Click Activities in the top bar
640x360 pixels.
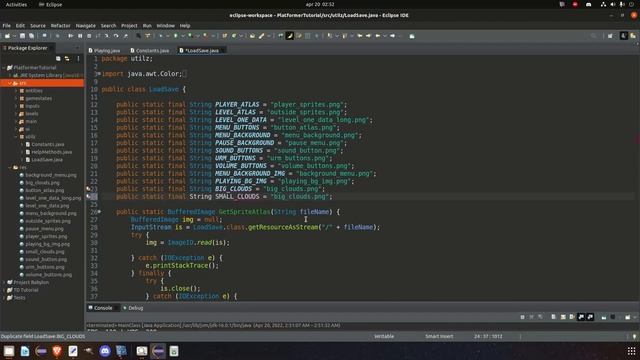(x=16, y=4)
